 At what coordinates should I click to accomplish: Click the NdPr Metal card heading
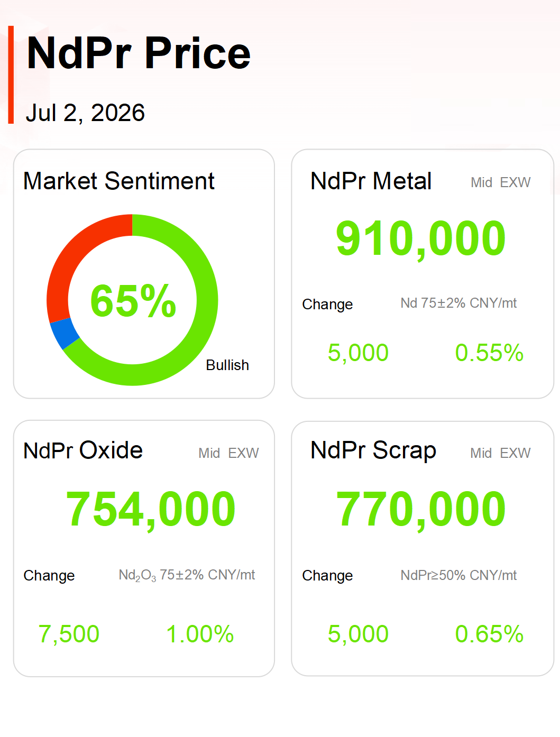[x=371, y=181]
